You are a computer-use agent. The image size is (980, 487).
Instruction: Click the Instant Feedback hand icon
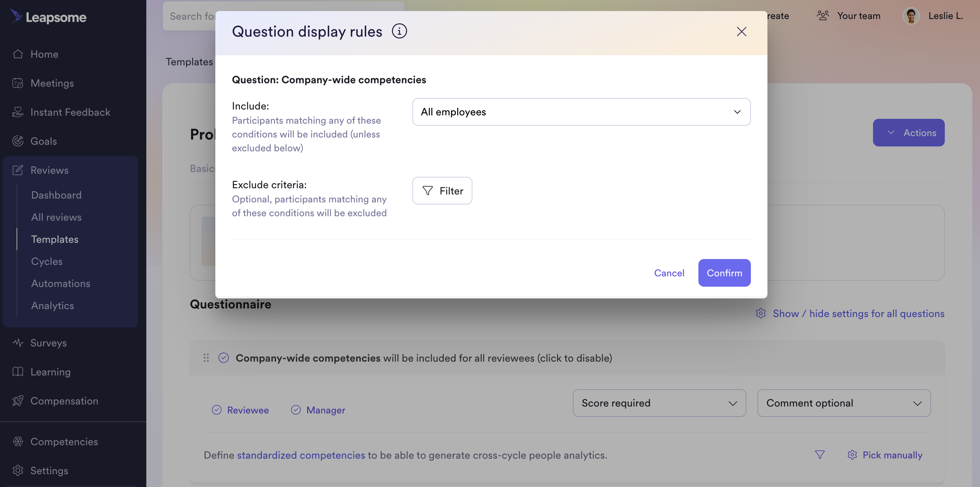click(x=18, y=112)
